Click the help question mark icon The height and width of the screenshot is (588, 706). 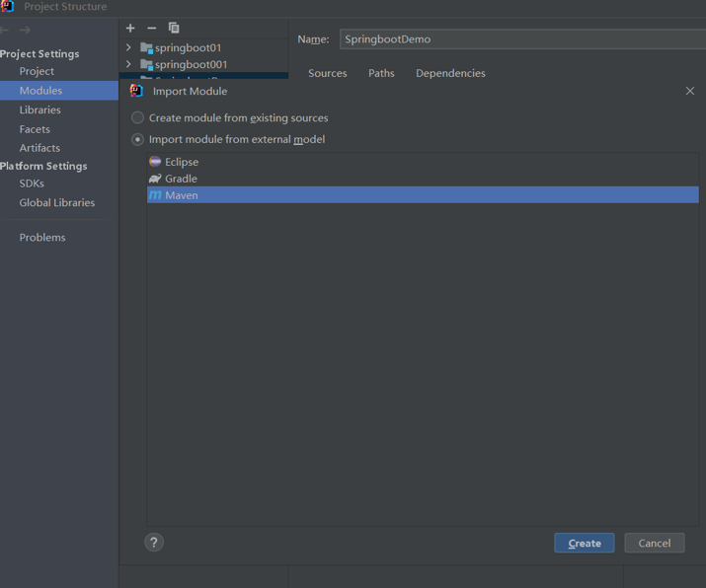(x=154, y=542)
